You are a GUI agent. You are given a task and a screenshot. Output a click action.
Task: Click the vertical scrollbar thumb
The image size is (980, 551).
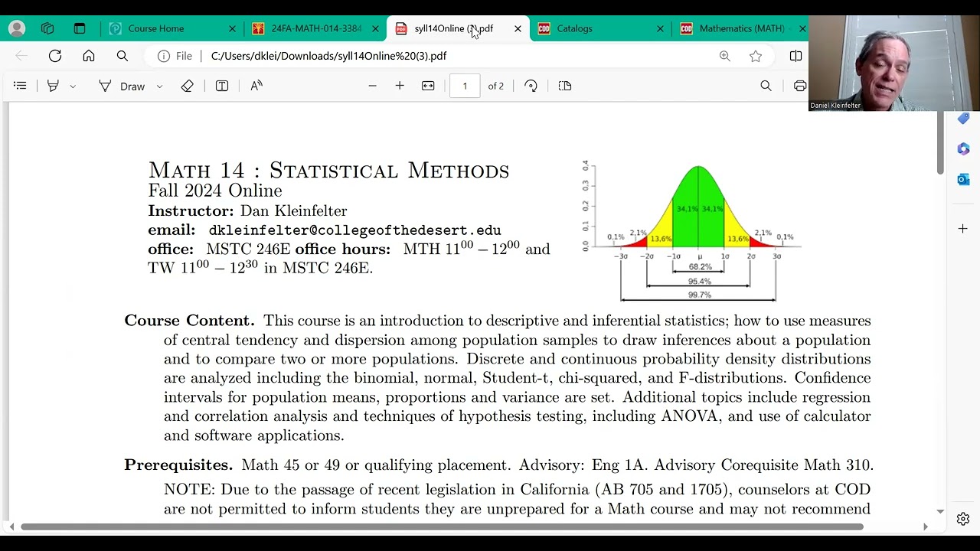(940, 143)
